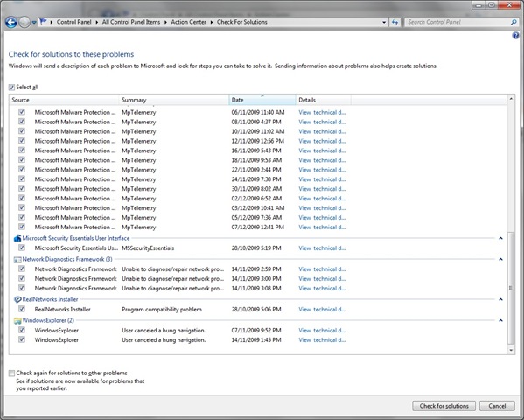Image resolution: width=524 pixels, height=420 pixels.
Task: Click the Check for solutions button
Action: click(x=444, y=406)
